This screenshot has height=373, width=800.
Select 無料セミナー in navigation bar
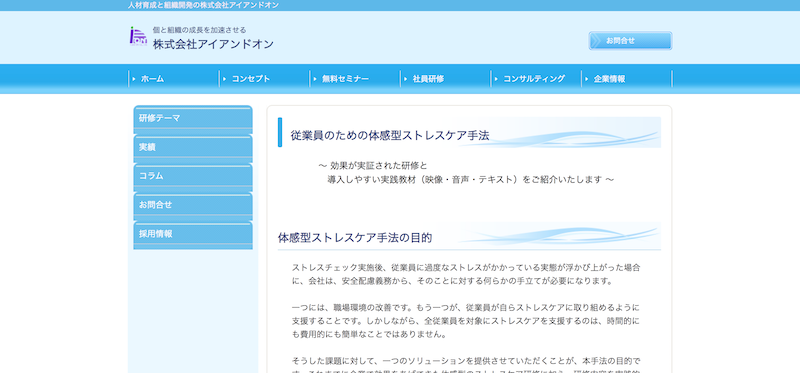click(345, 79)
